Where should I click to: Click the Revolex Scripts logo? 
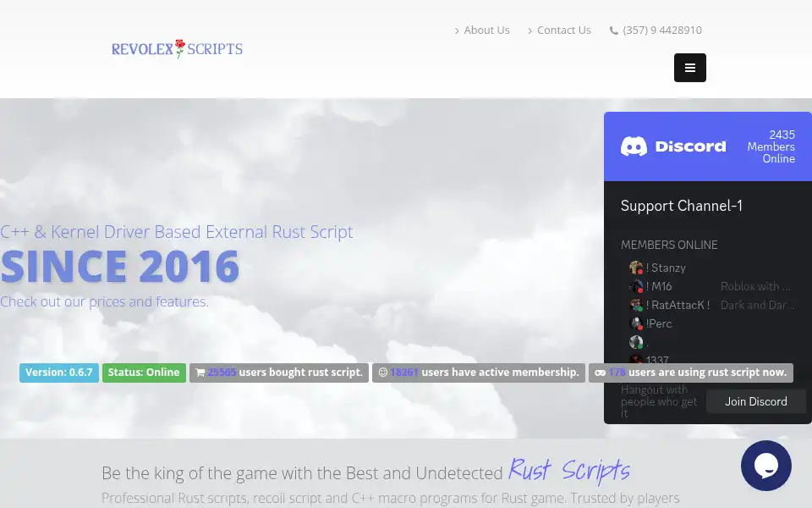pyautogui.click(x=177, y=49)
